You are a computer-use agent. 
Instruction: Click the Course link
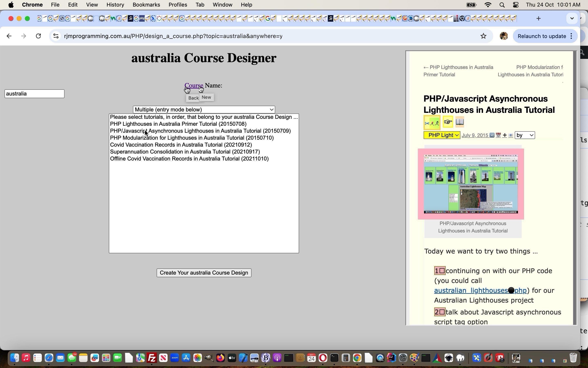tap(194, 85)
